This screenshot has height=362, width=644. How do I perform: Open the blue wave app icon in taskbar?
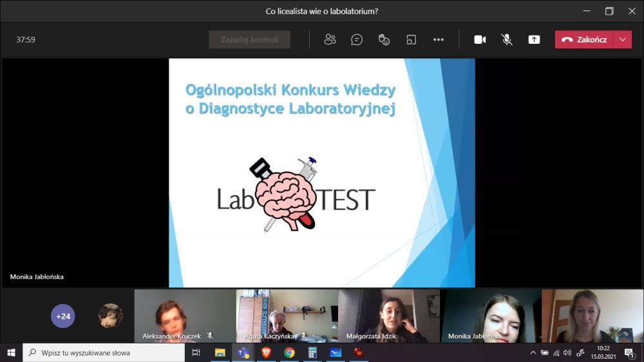pyautogui.click(x=335, y=352)
